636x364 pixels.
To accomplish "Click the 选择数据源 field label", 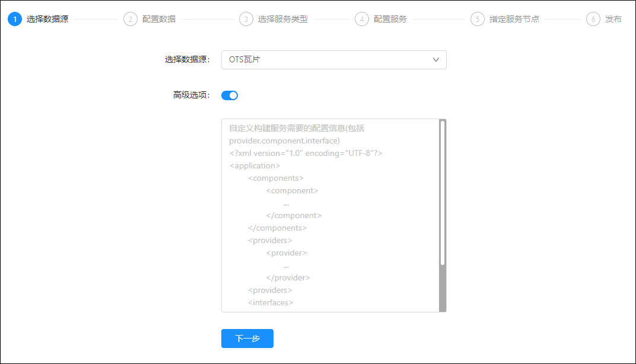I will coord(187,59).
